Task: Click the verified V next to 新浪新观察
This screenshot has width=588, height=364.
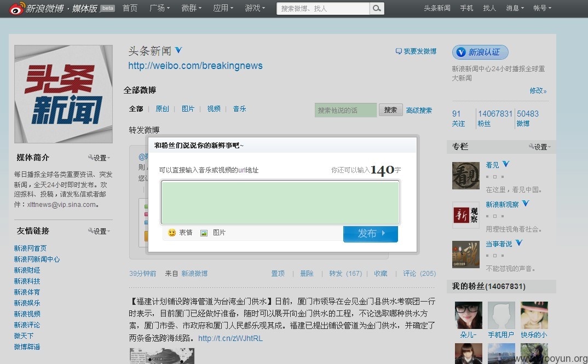Action: (x=526, y=203)
